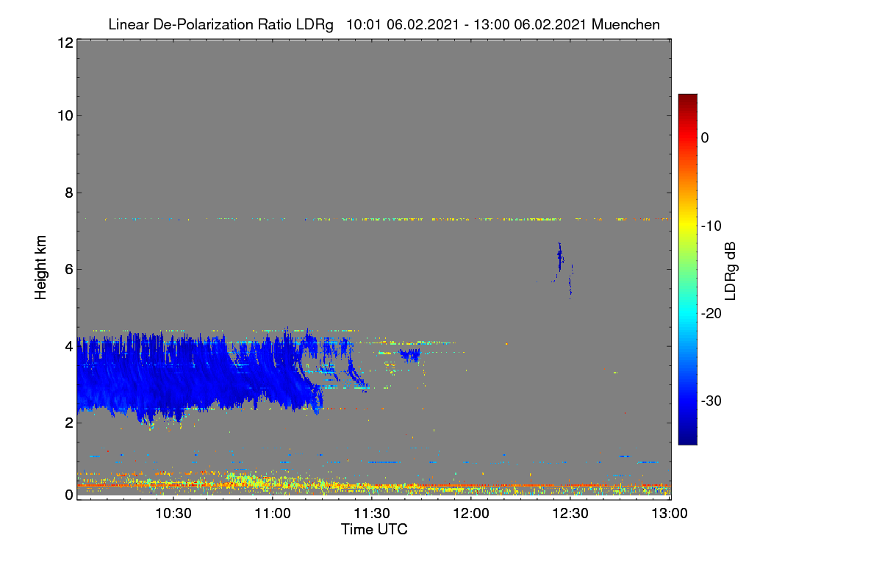Click the 12:00 time axis label
The height and width of the screenshot is (588, 882).
tap(471, 514)
